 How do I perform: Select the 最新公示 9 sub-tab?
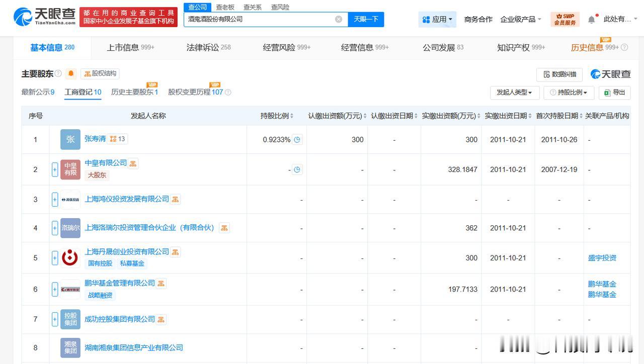38,92
